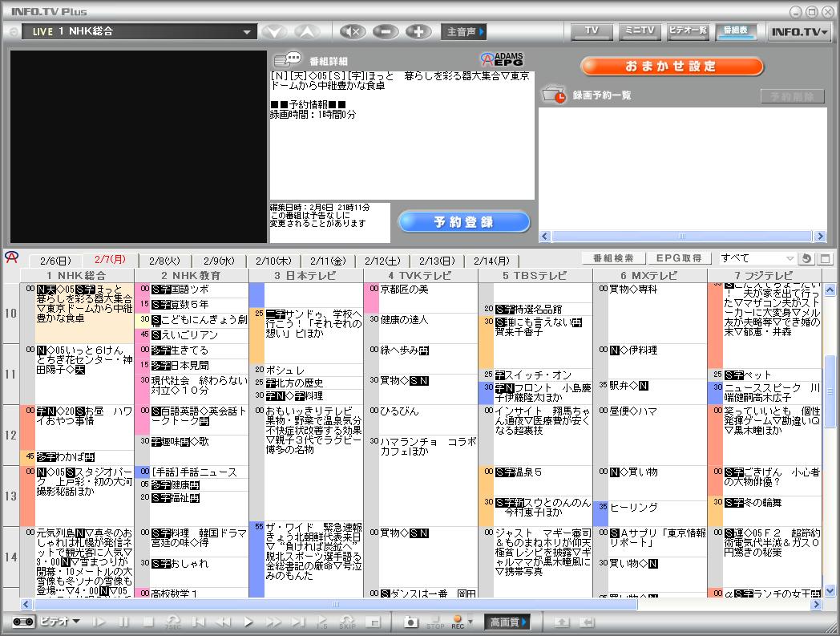Click the EPG取得 button
Image resolution: width=840 pixels, height=636 pixels.
(679, 258)
